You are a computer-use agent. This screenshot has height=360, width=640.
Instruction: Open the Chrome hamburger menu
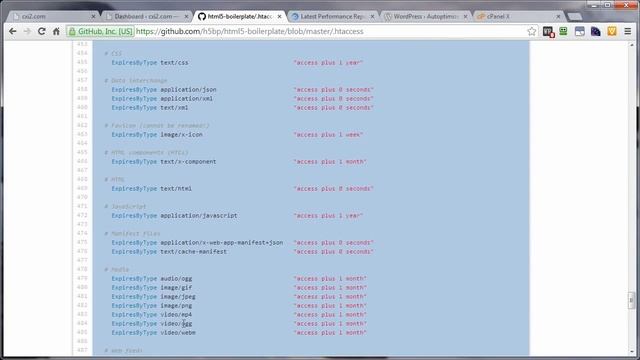pos(628,31)
